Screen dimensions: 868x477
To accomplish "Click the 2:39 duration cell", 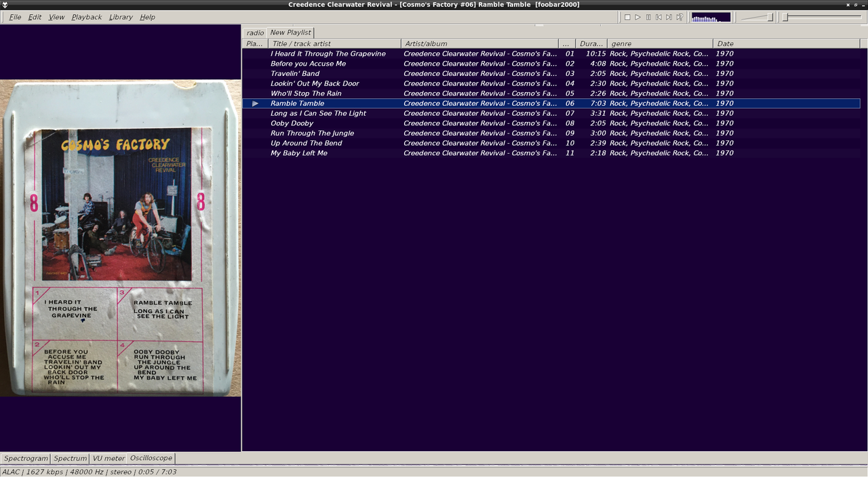I will [597, 143].
